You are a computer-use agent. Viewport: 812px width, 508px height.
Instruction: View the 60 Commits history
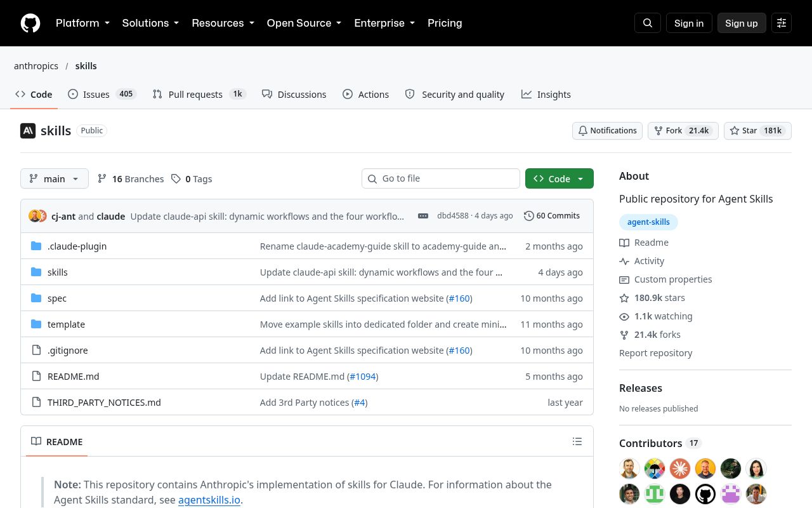click(x=552, y=216)
